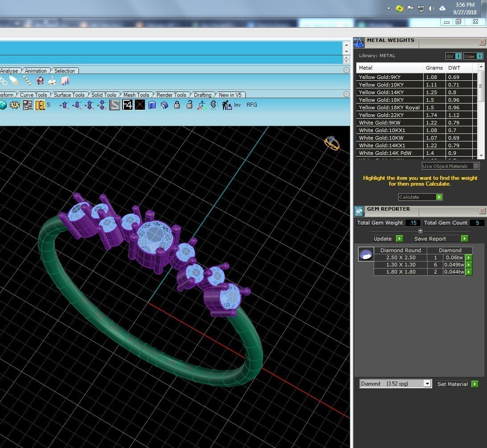Viewport: 487px width, 448px height.
Task: Expand the 1.30 X 1.30 gem row arrow
Action: [469, 265]
